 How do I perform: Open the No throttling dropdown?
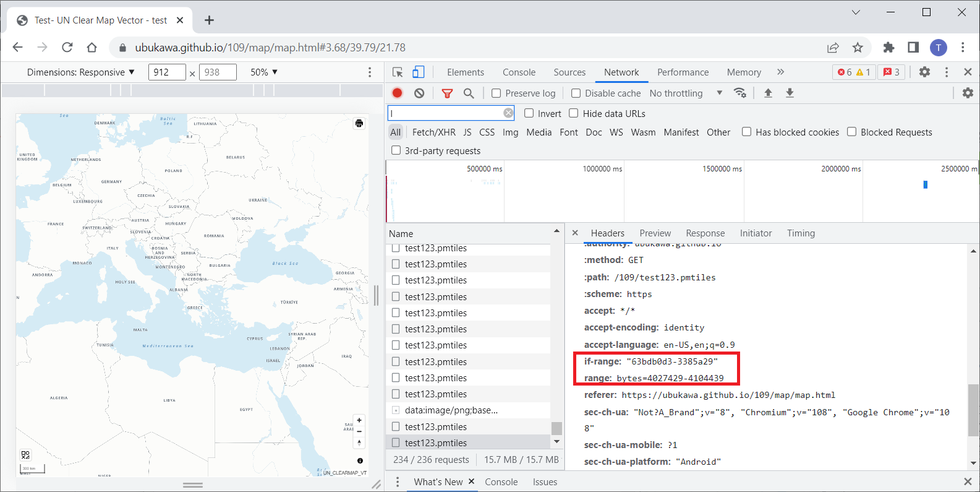point(686,93)
